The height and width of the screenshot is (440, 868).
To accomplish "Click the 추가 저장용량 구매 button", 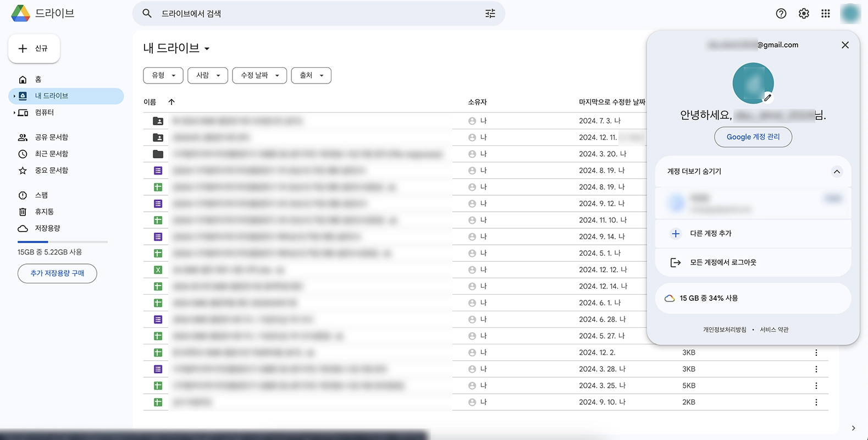I will click(x=57, y=273).
